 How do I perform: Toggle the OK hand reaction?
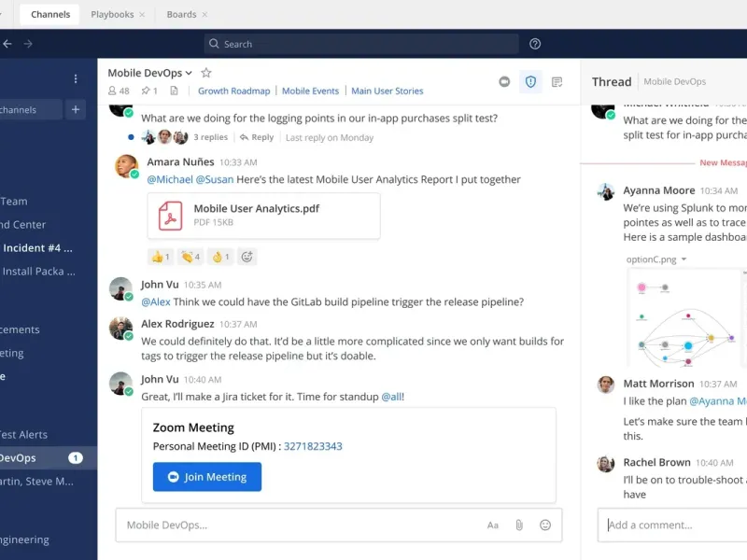(x=220, y=258)
